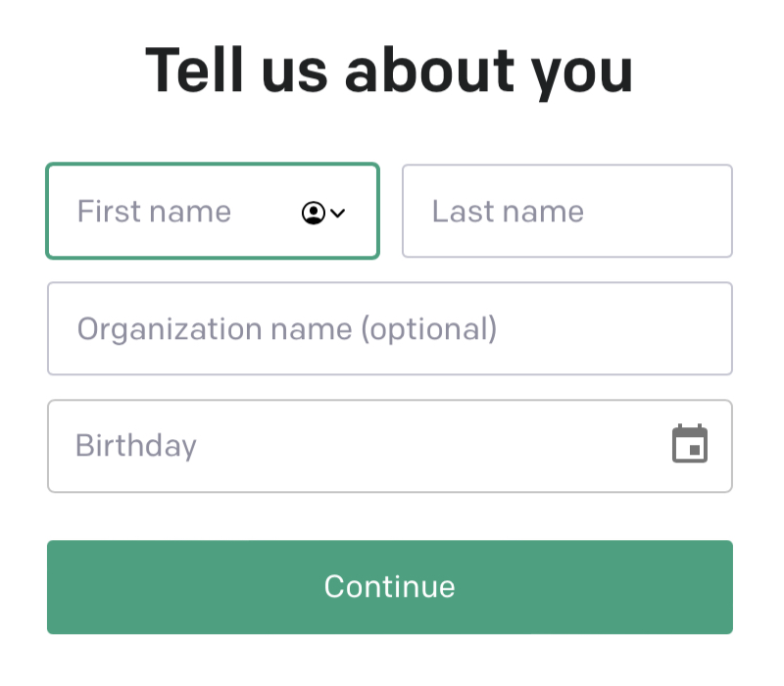Screen dimensions: 784x686
Task: Click the left edge of the Continue button
Action: pos(61,587)
